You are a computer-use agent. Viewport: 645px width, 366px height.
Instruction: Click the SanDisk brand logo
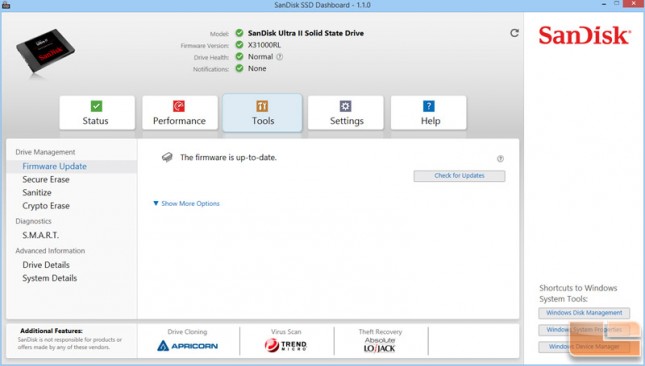pyautogui.click(x=584, y=35)
